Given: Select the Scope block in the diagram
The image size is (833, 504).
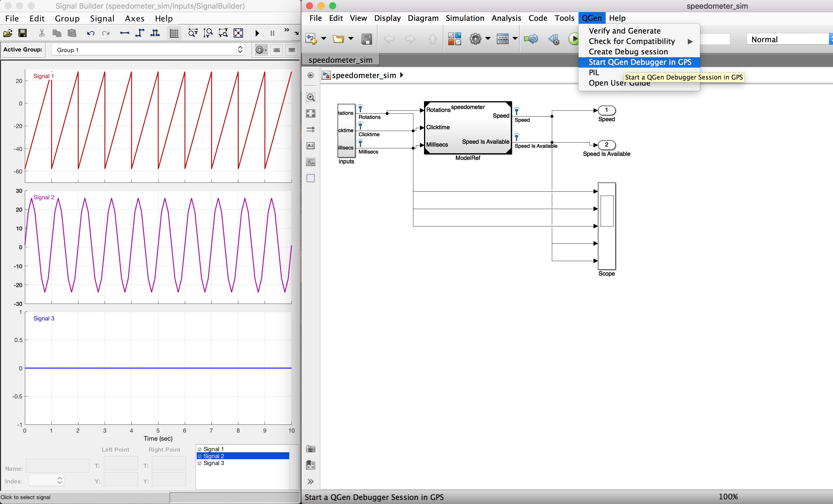Looking at the screenshot, I should (x=607, y=226).
